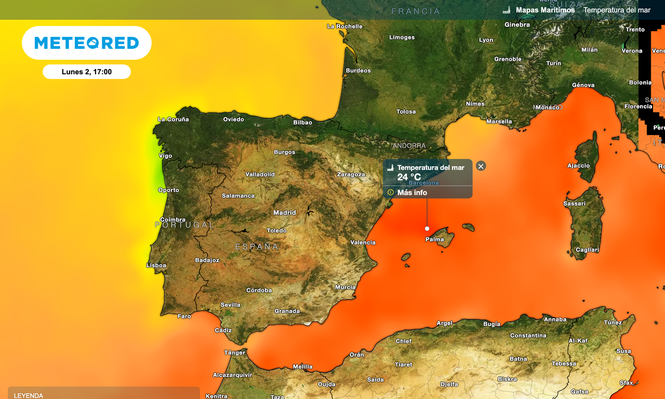
Task: Click the Toledo city label
Action: pyautogui.click(x=277, y=231)
